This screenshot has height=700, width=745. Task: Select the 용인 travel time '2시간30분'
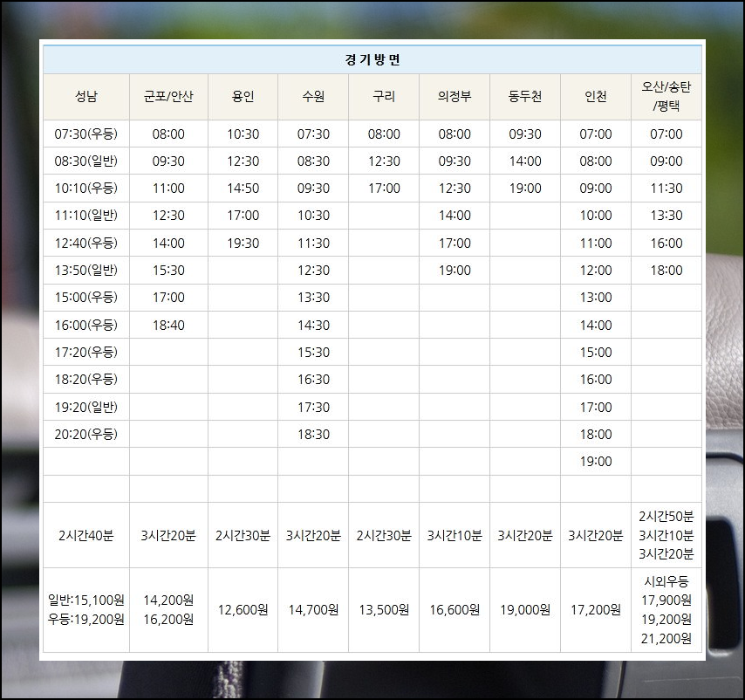coord(243,535)
